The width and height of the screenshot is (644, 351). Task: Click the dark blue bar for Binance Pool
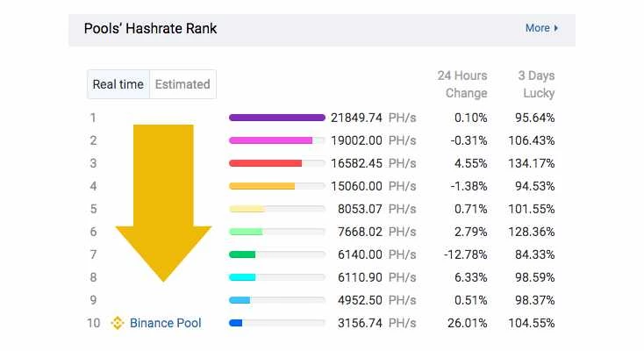[x=235, y=323]
